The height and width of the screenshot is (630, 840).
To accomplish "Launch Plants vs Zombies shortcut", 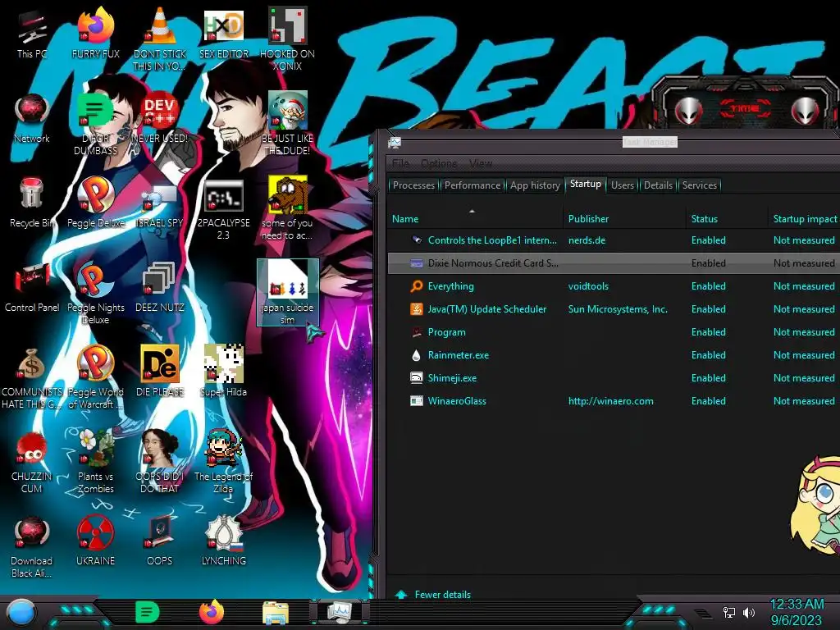I will point(95,462).
